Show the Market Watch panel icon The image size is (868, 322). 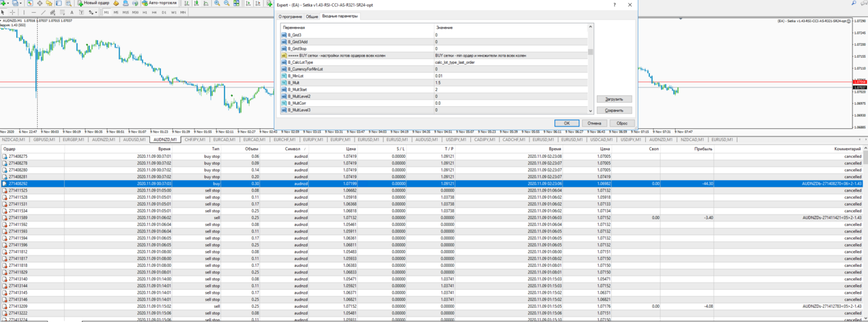30,3
